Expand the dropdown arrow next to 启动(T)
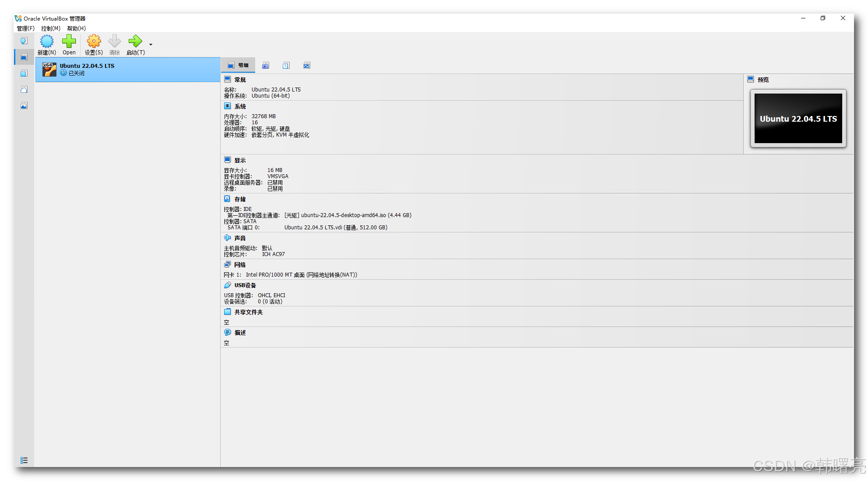The image size is (868, 481). pos(151,44)
